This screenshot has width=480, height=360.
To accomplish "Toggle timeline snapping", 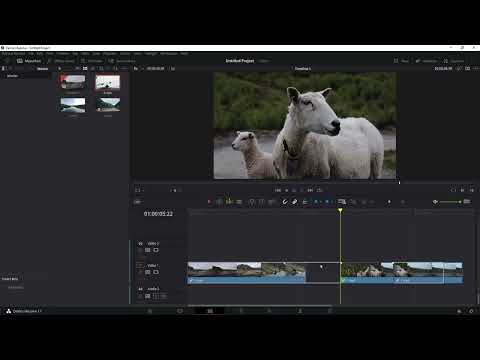I will point(285,202).
